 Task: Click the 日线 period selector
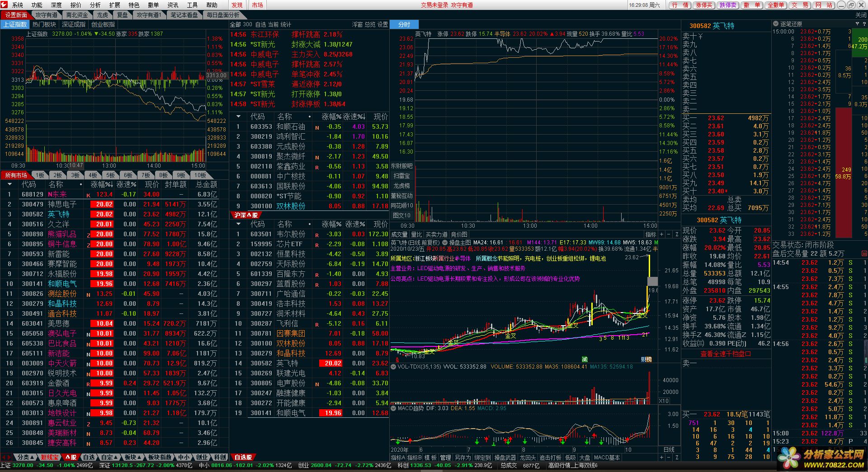point(669,449)
